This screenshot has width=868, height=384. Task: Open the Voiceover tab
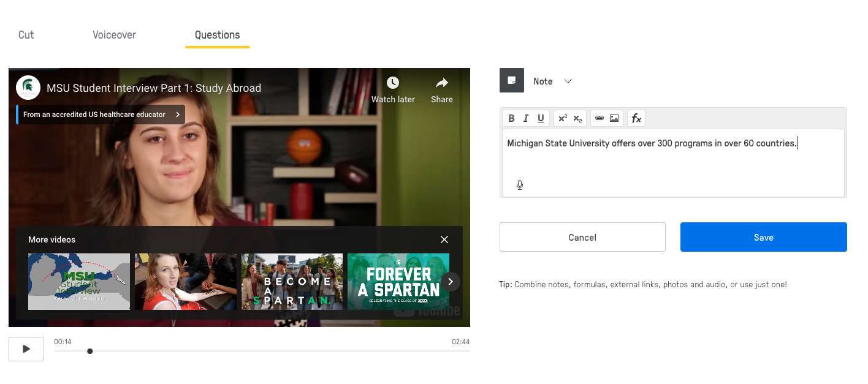click(x=114, y=35)
